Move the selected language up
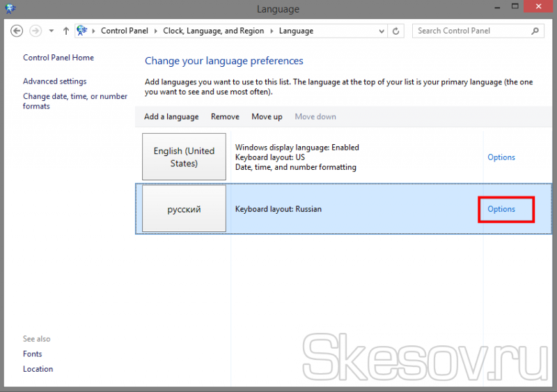Viewport: 557px width, 392px height. 267,117
